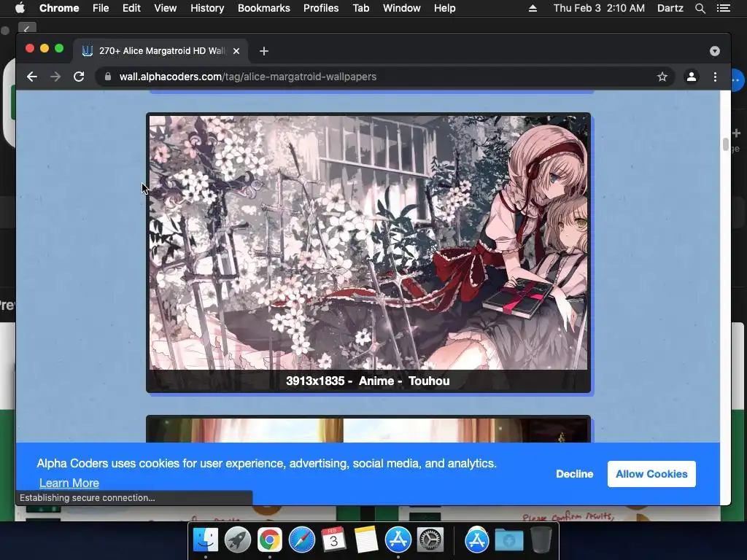Go forward with the forward arrow
The image size is (747, 560).
(x=55, y=77)
